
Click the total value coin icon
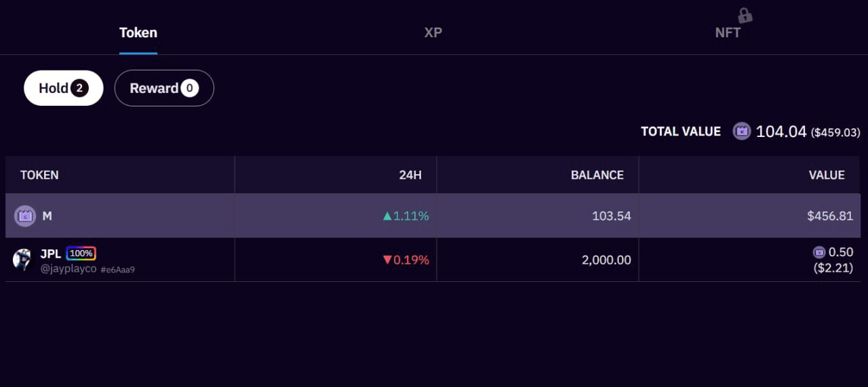tap(742, 131)
